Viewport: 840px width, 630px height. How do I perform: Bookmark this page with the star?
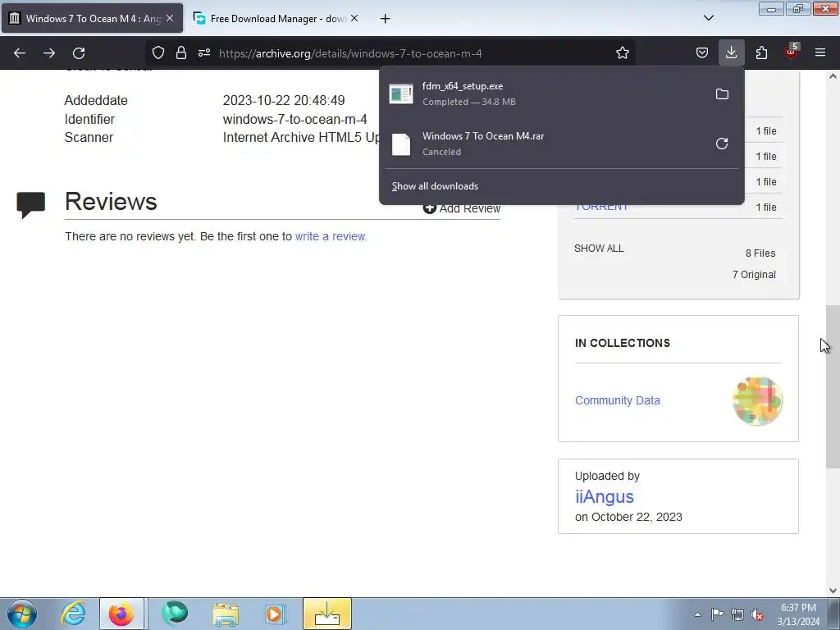[622, 53]
